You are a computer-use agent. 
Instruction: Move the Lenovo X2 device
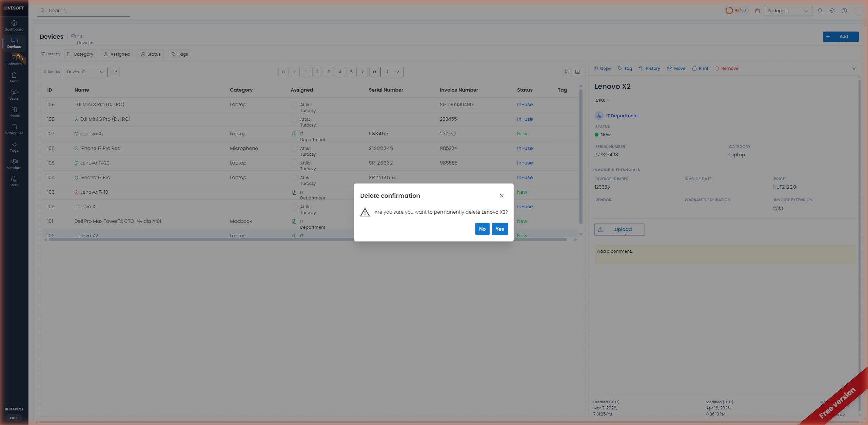676,68
